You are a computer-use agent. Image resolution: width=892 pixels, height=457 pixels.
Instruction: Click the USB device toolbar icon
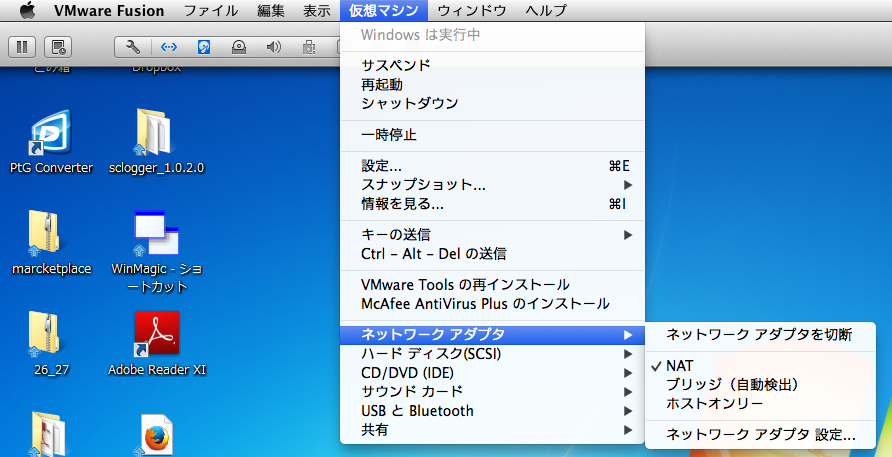tap(309, 47)
